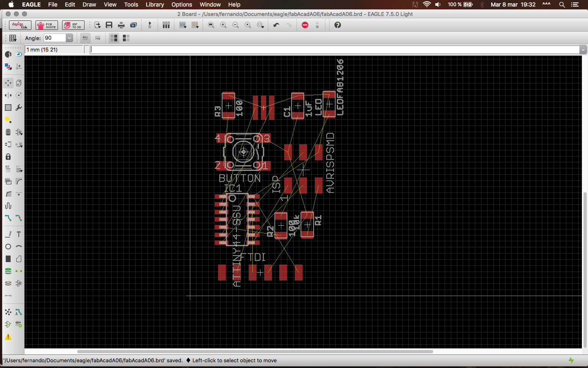The width and height of the screenshot is (588, 368).
Task: Print the board layout
Action: point(121,25)
